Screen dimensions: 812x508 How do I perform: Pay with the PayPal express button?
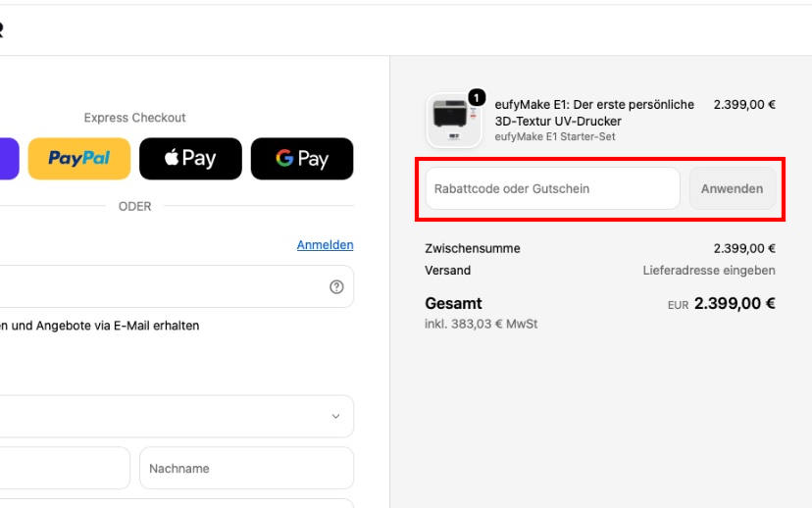pyautogui.click(x=79, y=159)
